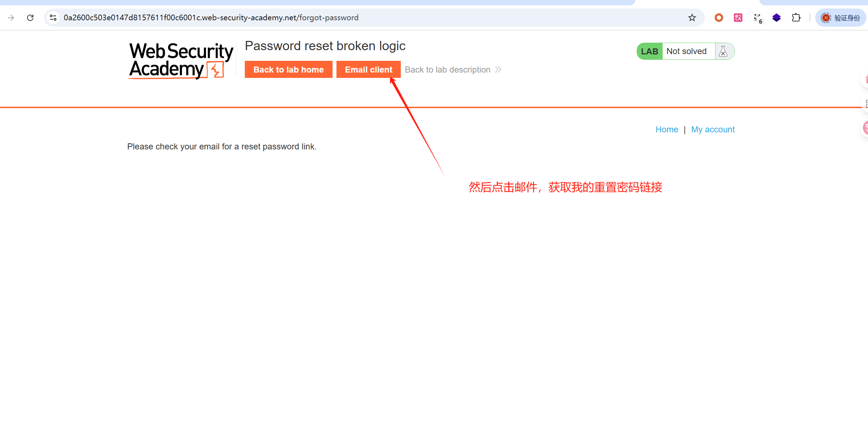This screenshot has height=424, width=868.
Task: Bookmark this page with the star icon
Action: (x=692, y=17)
